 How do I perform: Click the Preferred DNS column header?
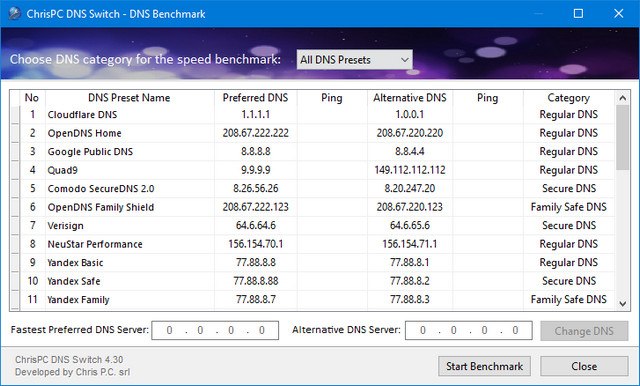256,98
